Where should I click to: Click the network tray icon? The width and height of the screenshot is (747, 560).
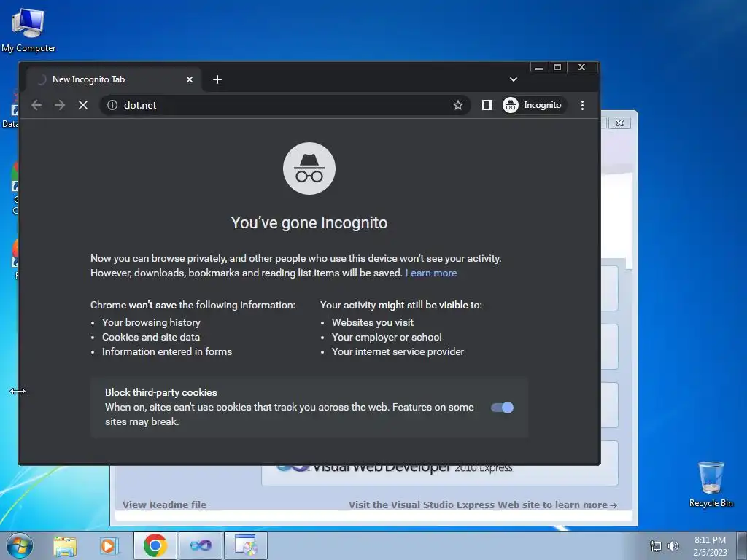[656, 546]
